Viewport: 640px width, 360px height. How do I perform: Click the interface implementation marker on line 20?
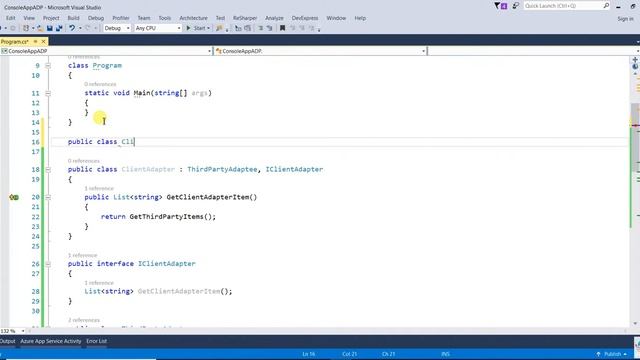(14, 197)
